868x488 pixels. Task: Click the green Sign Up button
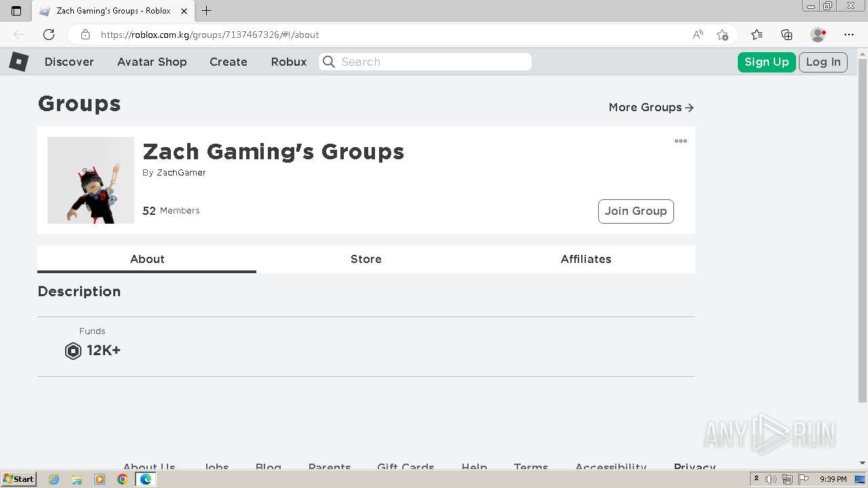click(x=767, y=62)
